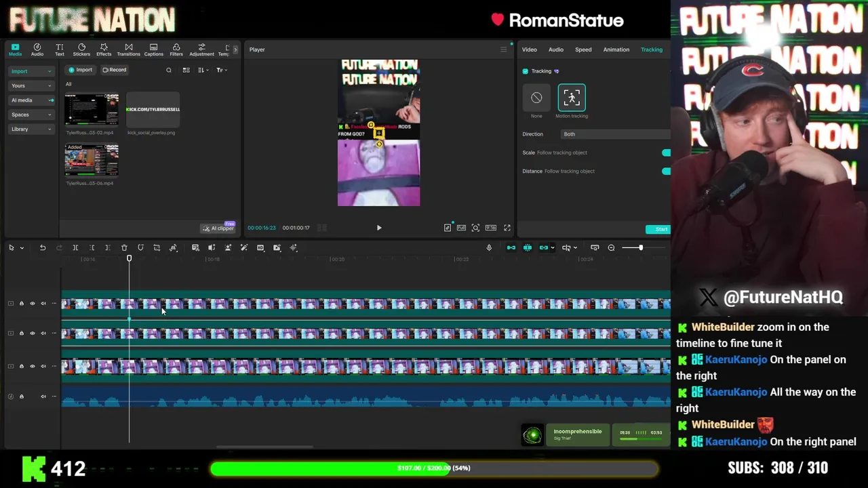This screenshot has height=488, width=868.
Task: Uncheck the Tracking checkbox
Action: coord(526,71)
